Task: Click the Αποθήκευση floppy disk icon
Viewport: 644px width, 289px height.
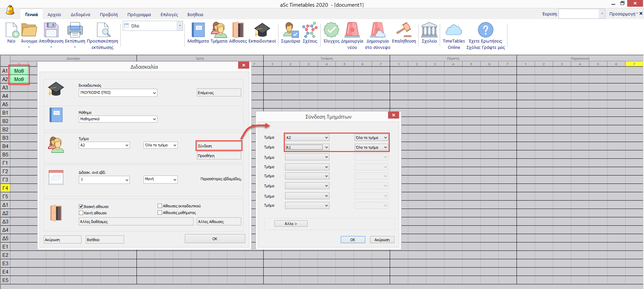Action: (51, 30)
